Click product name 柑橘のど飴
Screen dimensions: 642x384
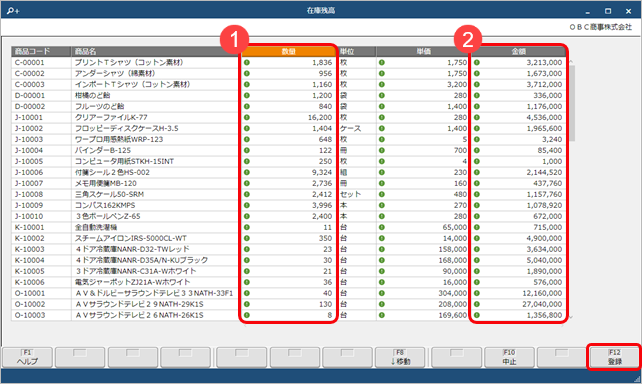click(x=93, y=95)
